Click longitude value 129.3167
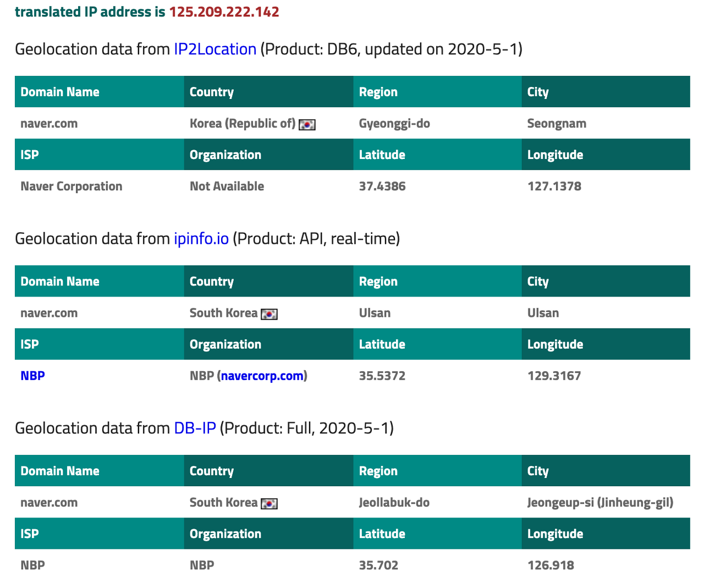Screen dimensions: 704x588 coord(554,376)
